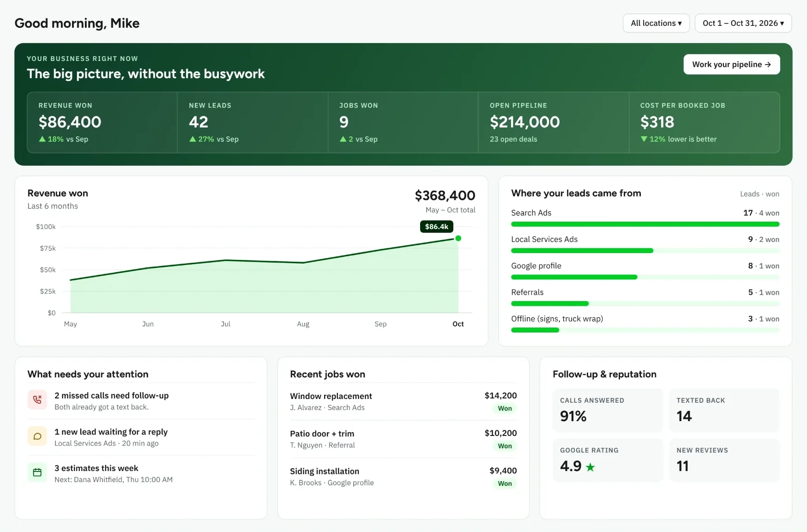Open '2 missed calls need follow-up' item

[x=141, y=400]
